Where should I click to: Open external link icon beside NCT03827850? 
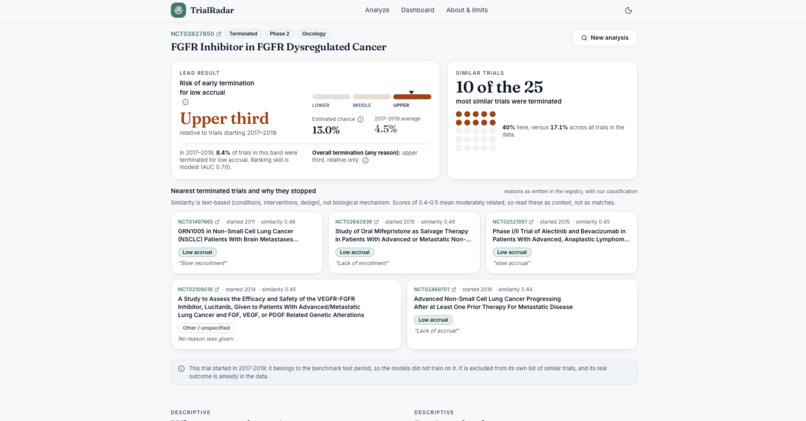[x=218, y=34]
